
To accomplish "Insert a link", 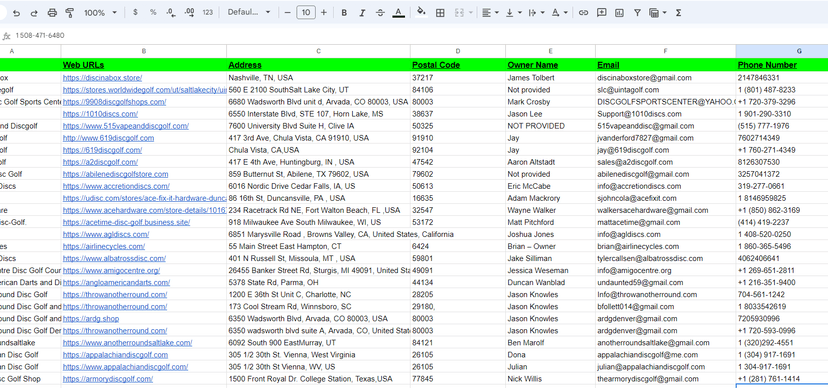I will click(583, 13).
